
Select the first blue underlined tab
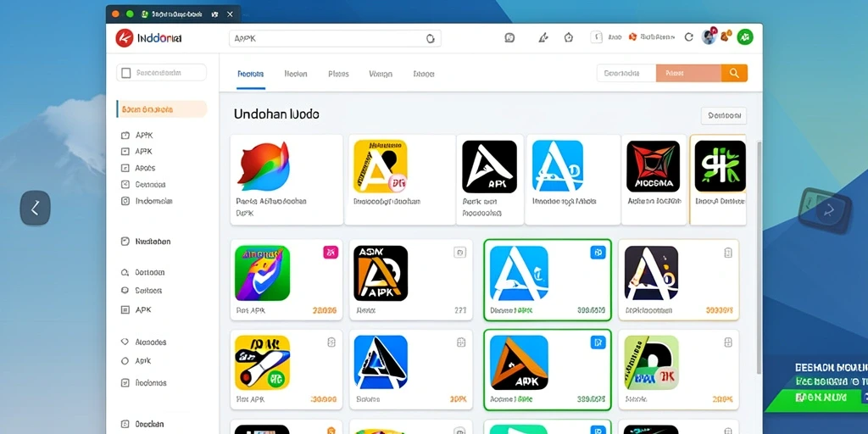[250, 74]
